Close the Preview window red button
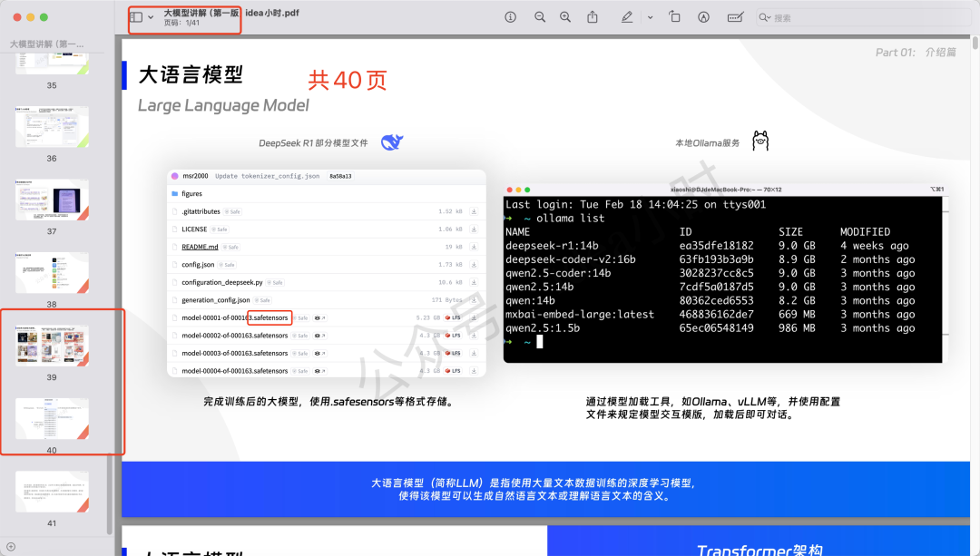980x556 pixels. tap(17, 17)
